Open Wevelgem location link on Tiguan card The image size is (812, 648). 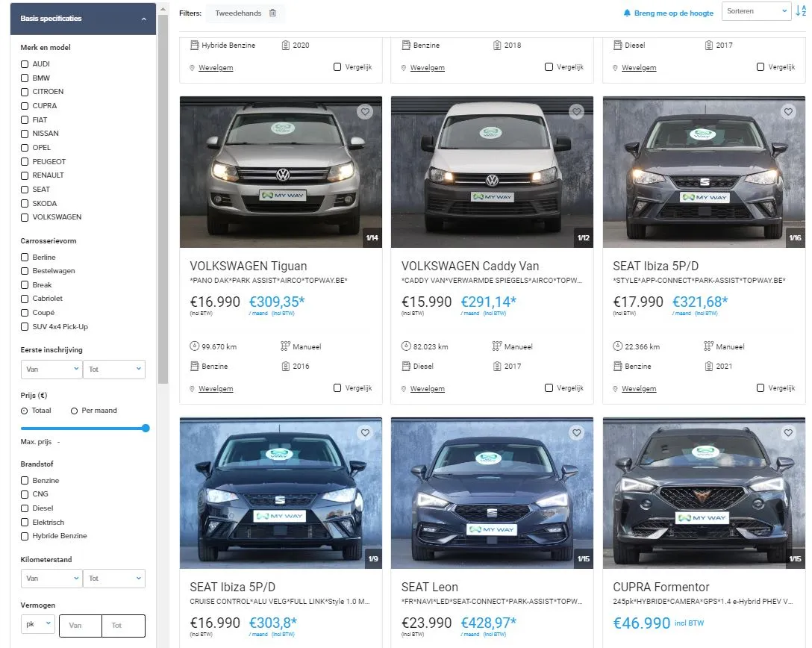point(216,389)
